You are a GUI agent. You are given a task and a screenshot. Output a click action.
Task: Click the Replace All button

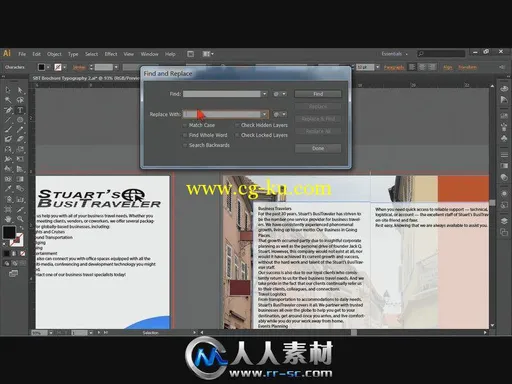coord(318,131)
